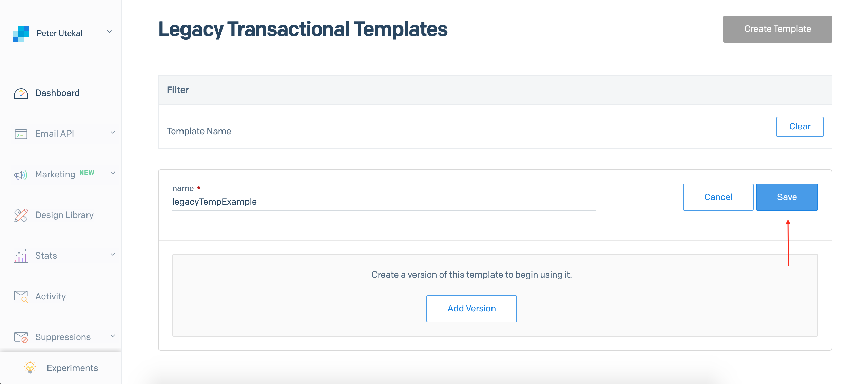Click the Suppressions blocked envelope icon
The height and width of the screenshot is (384, 868).
[x=21, y=337]
